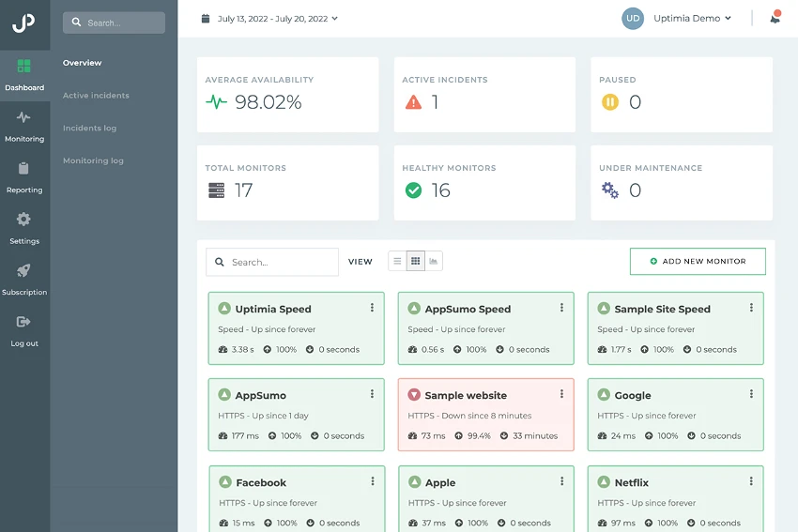Click the down status icon on Sample website
Viewport: 798px width, 532px height.
pyautogui.click(x=414, y=395)
